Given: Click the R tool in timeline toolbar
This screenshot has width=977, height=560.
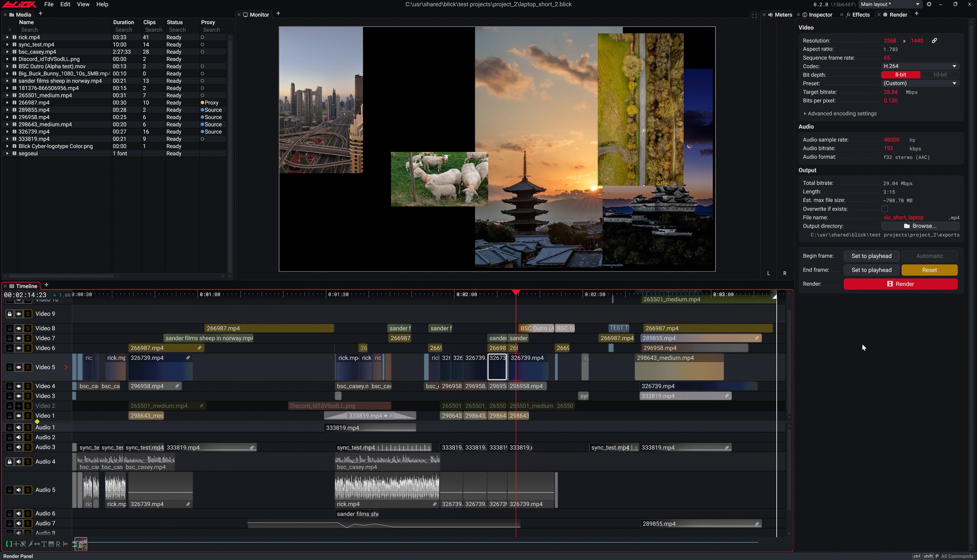Looking at the screenshot, I should 58,544.
